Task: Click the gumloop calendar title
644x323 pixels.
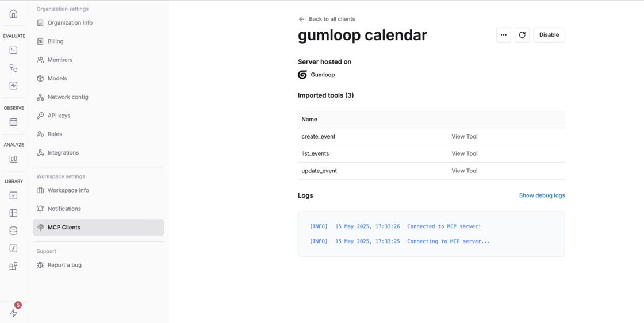Action: 362,35
